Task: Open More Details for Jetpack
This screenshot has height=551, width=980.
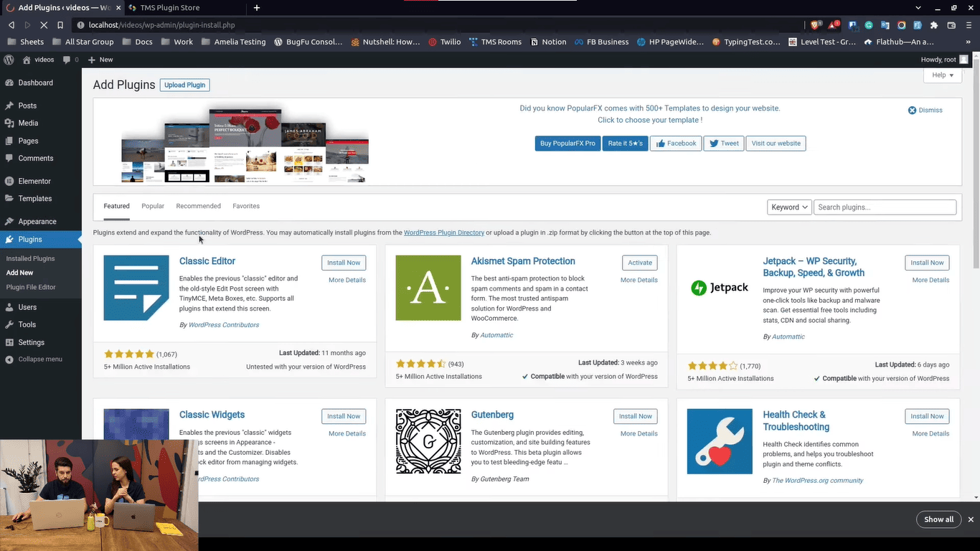Action: tap(930, 280)
